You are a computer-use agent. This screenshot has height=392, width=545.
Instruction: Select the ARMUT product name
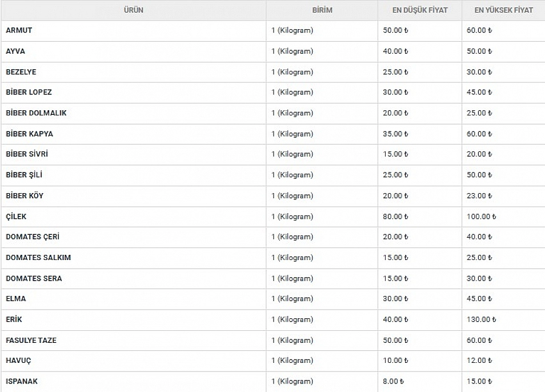19,31
